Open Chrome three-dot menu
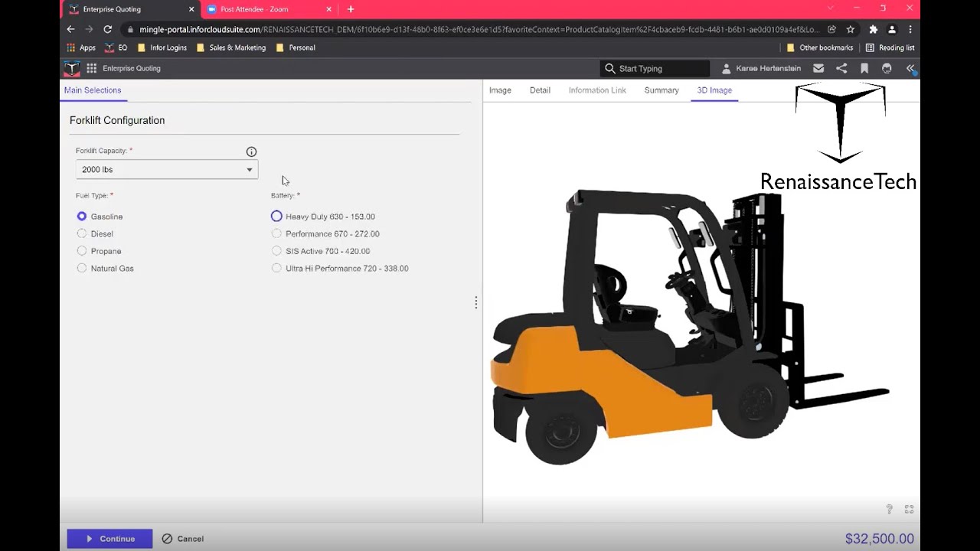The height and width of the screenshot is (551, 980). 910,29
